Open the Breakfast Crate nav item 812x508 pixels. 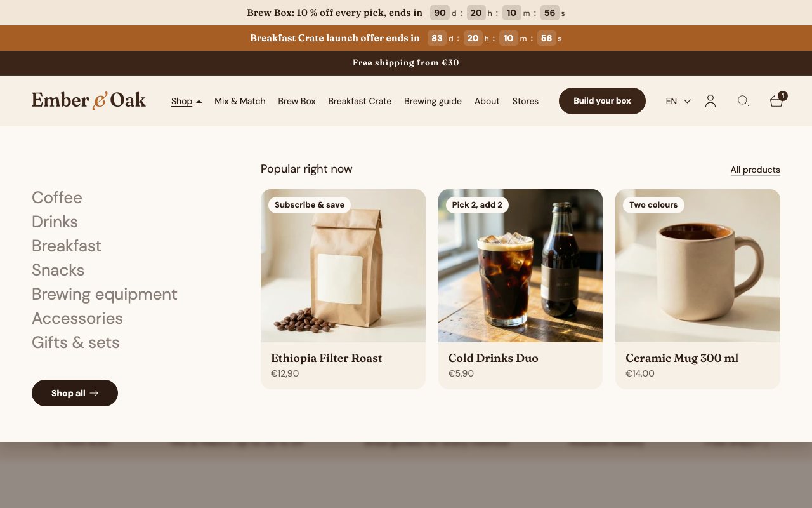[360, 101]
